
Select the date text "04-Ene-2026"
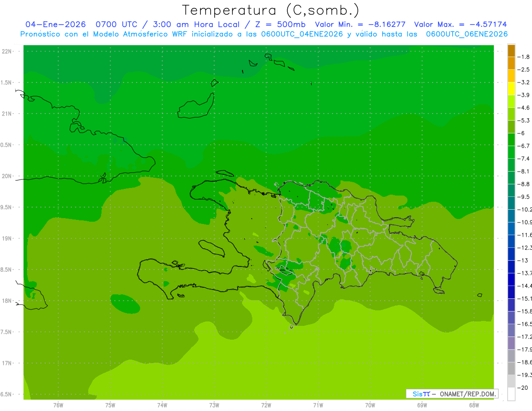tap(55, 25)
